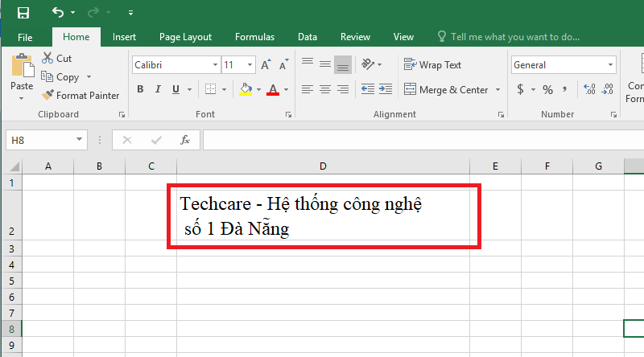
Task: Apply Comma Style icon
Action: 565,89
